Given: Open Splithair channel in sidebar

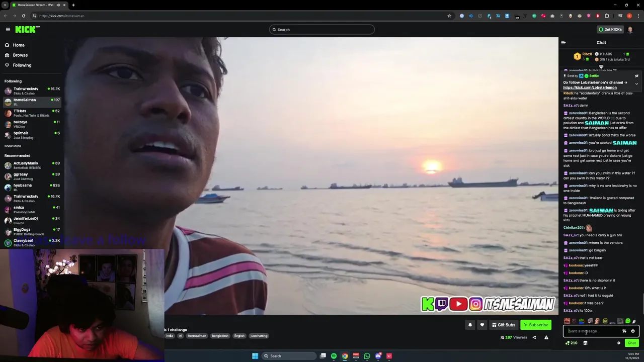Looking at the screenshot, I should point(32,135).
